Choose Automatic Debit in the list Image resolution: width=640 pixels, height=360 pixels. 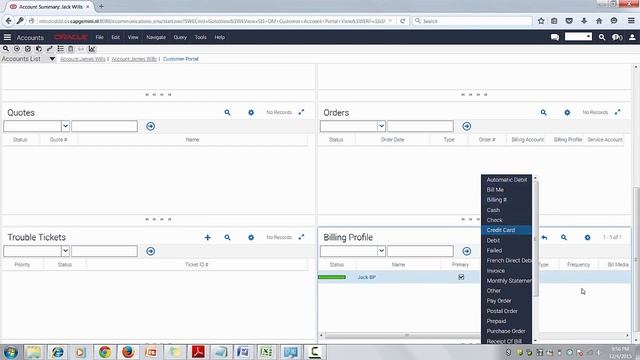pyautogui.click(x=506, y=180)
